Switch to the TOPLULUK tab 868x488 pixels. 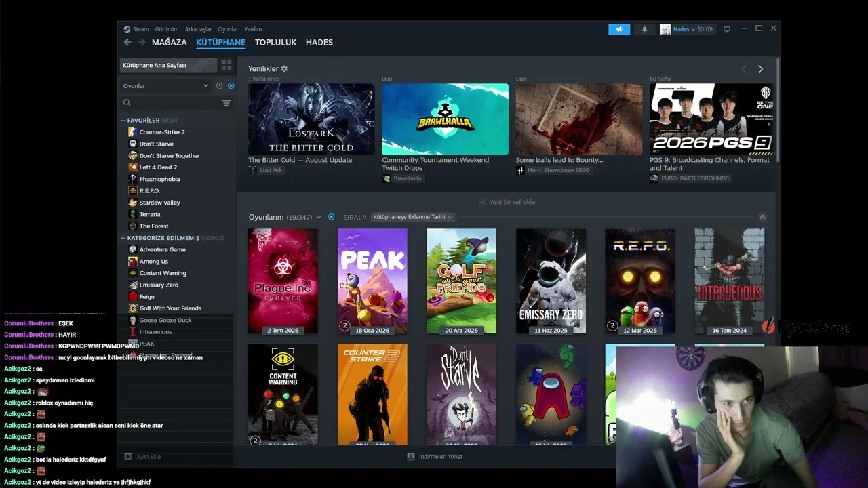[x=275, y=42]
